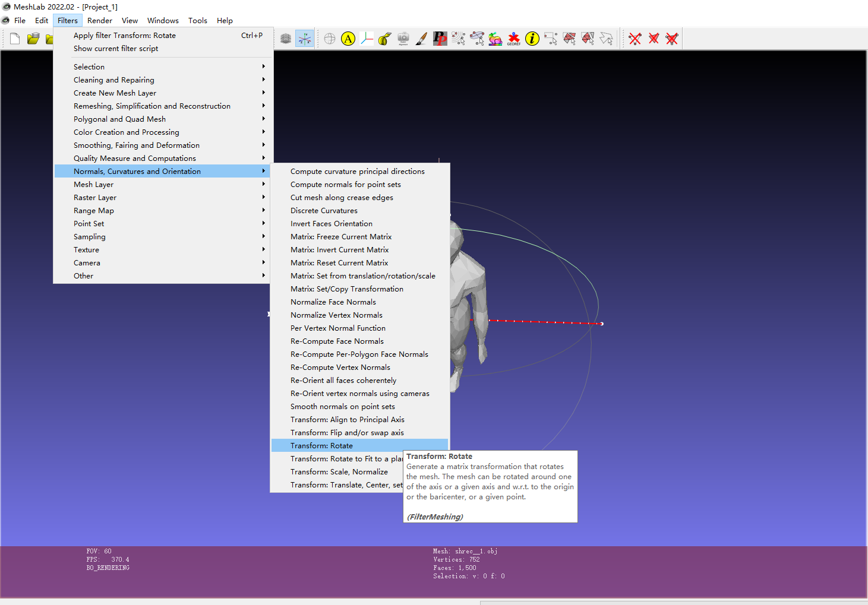Click the yellow A align tool icon
The height and width of the screenshot is (605, 868).
pyautogui.click(x=348, y=39)
